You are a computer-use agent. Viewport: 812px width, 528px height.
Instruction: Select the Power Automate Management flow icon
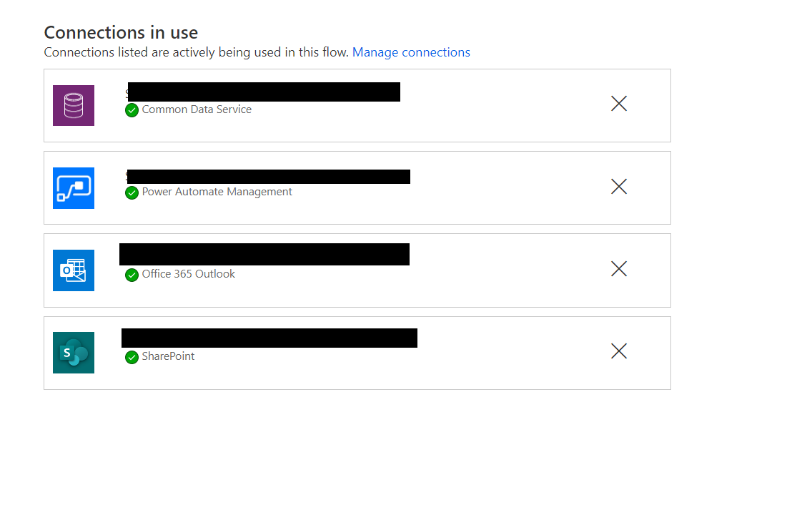(73, 187)
